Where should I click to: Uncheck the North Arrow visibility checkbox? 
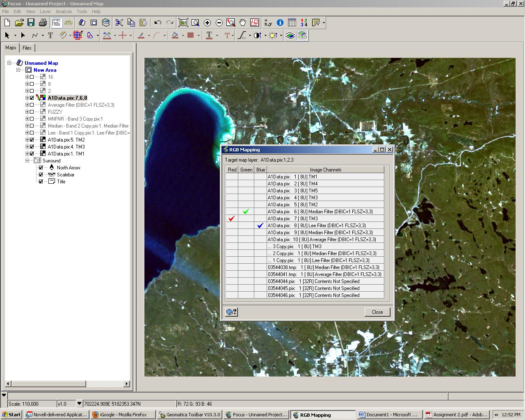[x=41, y=168]
